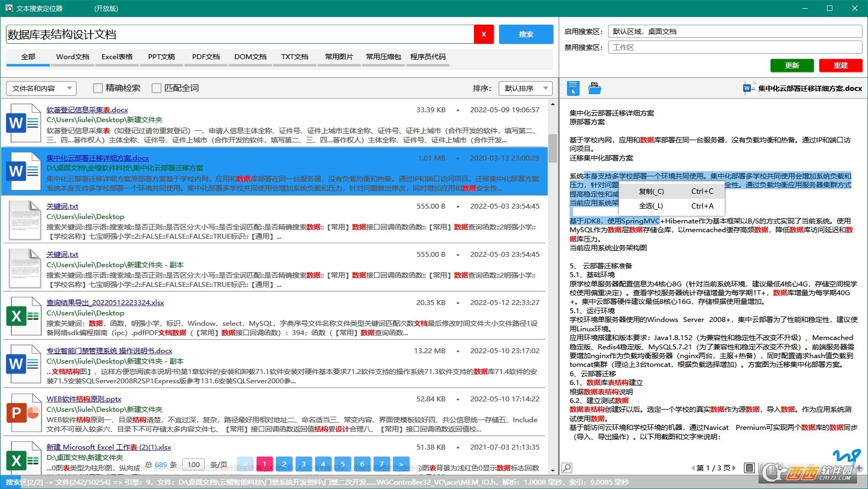
Task: Go to previous preview page arrow
Action: (693, 468)
